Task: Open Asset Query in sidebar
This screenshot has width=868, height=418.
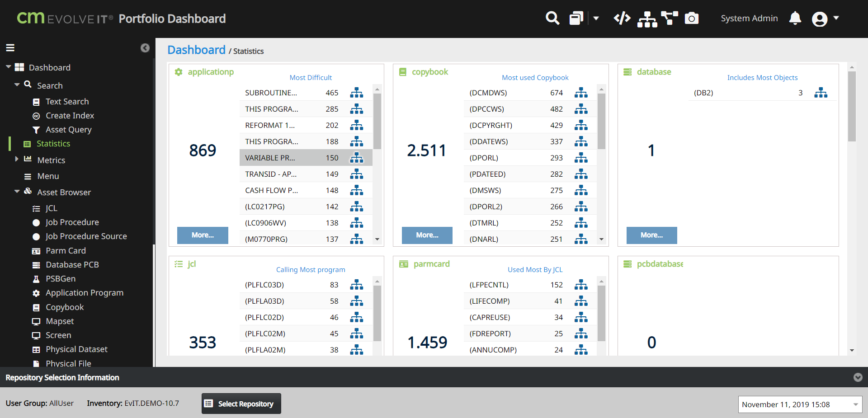Action: click(x=68, y=130)
